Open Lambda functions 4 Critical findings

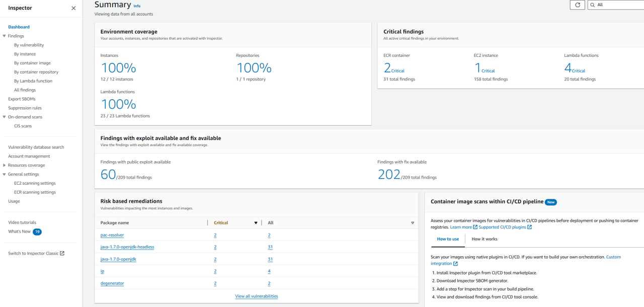tap(575, 68)
